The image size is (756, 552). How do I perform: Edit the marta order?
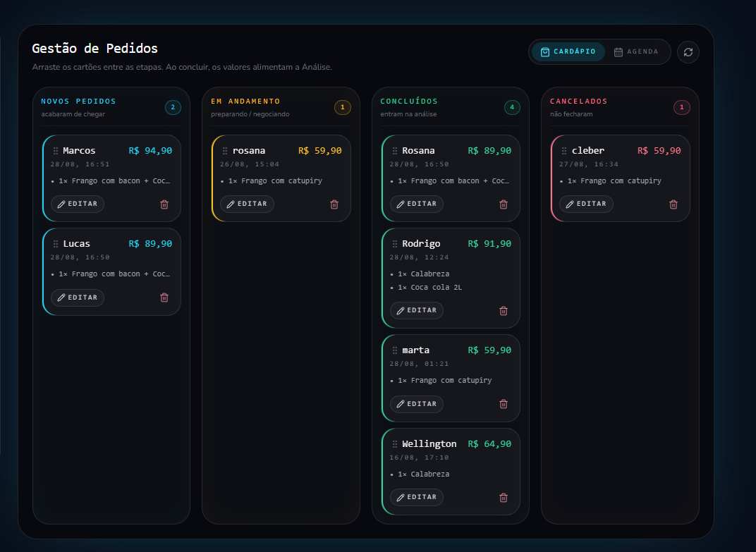[417, 404]
